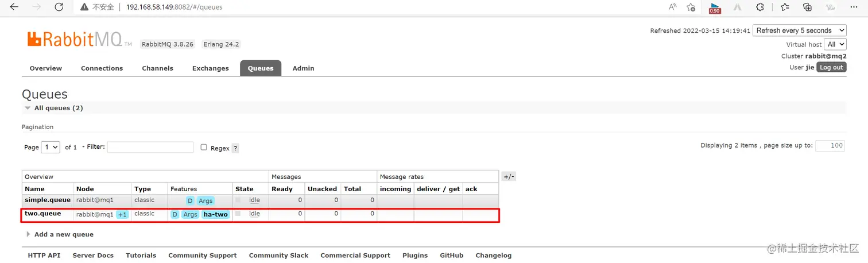Sort by the Unacked column header
The height and width of the screenshot is (263, 868).
click(322, 189)
